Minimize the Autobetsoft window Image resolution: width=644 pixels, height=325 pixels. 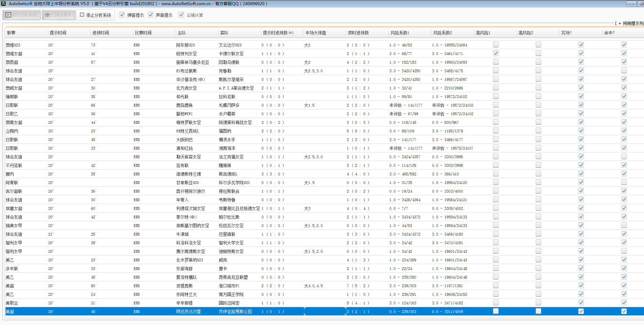(x=631, y=4)
